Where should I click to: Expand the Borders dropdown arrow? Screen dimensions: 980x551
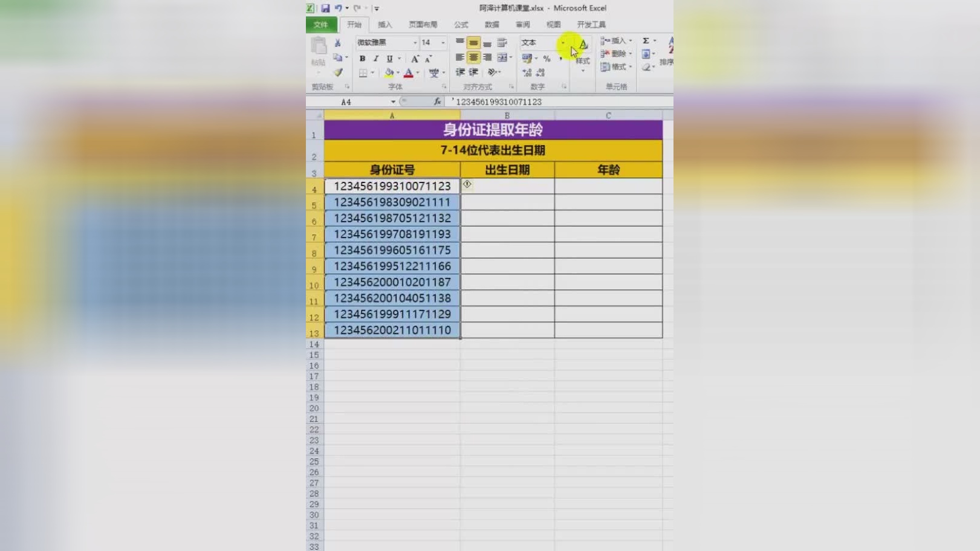[x=372, y=73]
